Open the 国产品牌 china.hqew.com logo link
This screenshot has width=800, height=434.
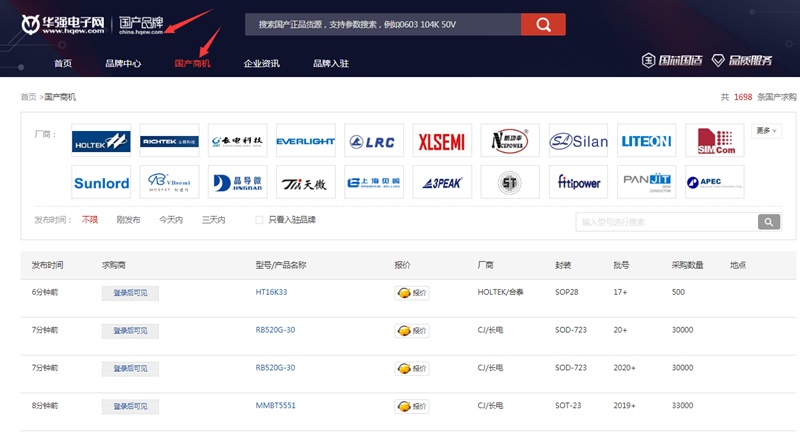(141, 25)
